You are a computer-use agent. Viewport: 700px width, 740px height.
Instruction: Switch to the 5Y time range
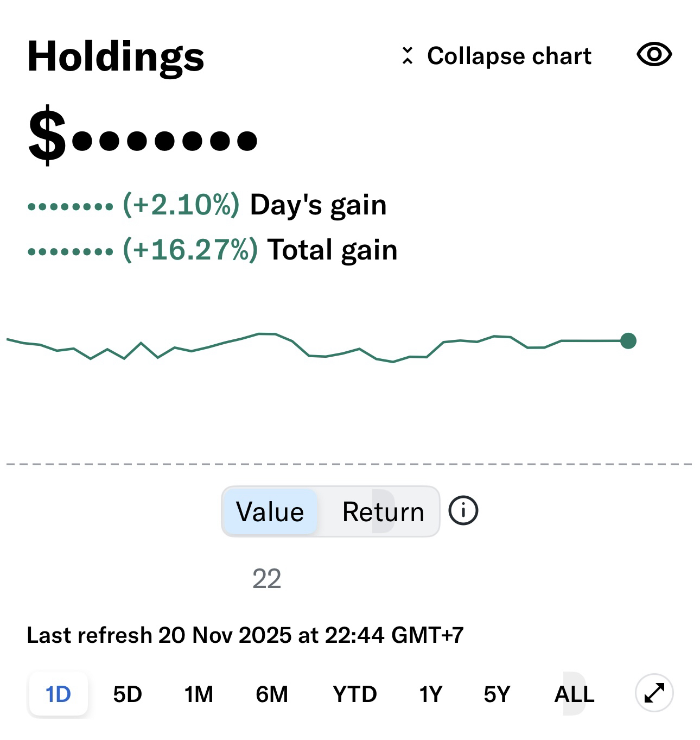497,694
